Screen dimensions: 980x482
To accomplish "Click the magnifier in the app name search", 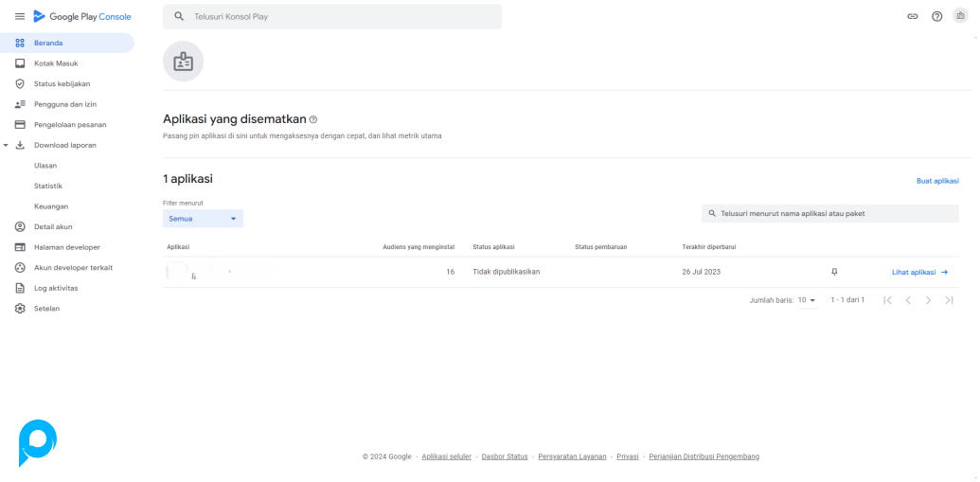I will [x=712, y=213].
